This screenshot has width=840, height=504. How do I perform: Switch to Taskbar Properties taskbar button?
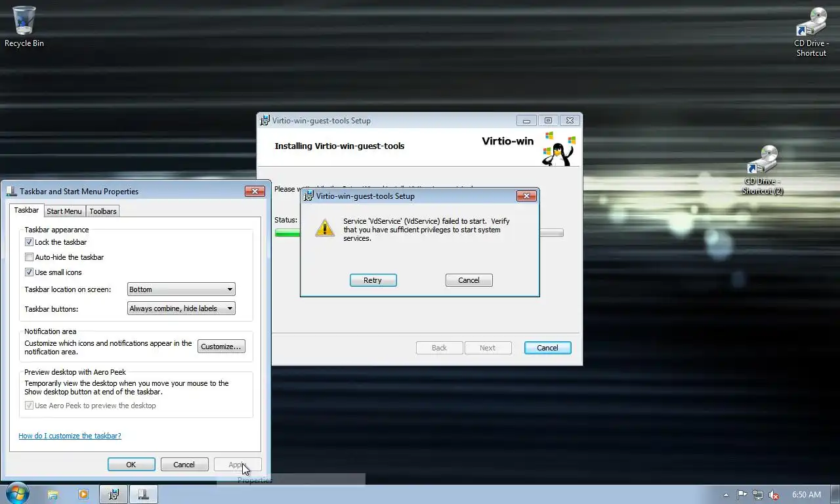coord(143,495)
